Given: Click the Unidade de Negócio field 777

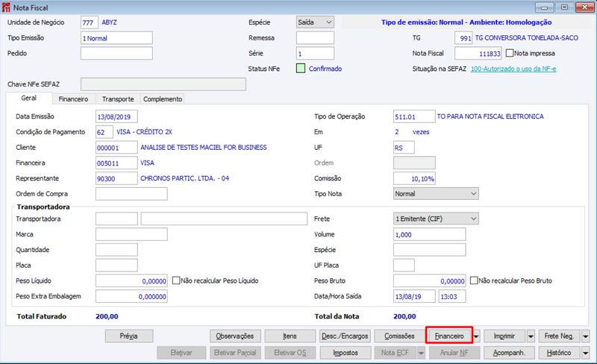Looking at the screenshot, I should pos(90,22).
